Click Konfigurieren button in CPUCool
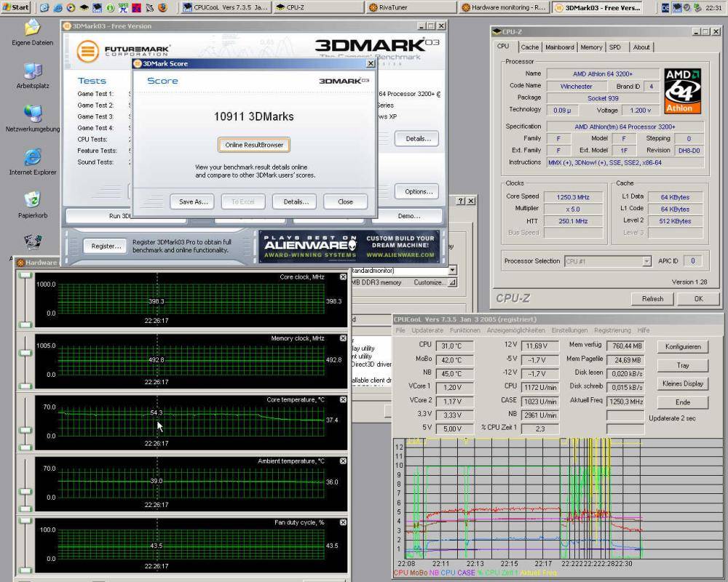 [683, 347]
